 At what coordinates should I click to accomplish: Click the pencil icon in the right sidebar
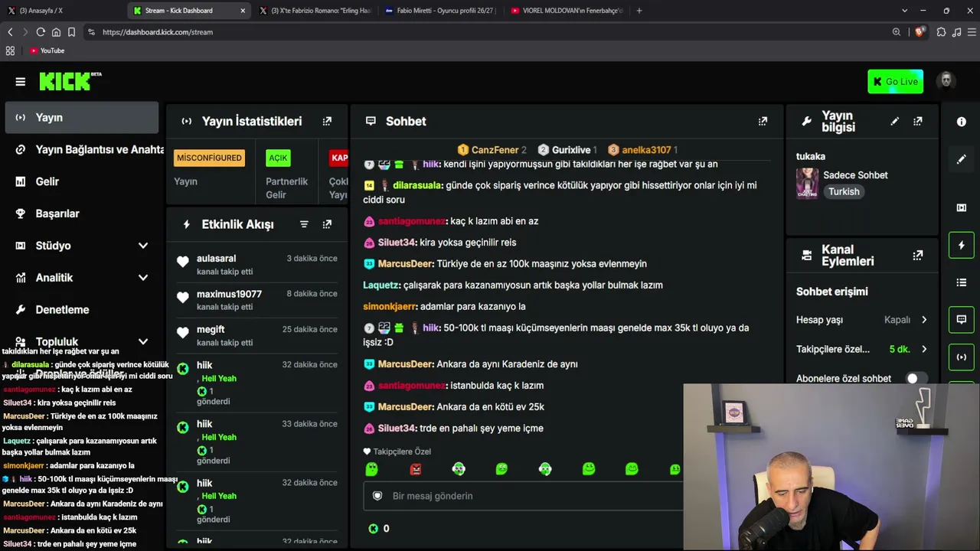pos(962,159)
